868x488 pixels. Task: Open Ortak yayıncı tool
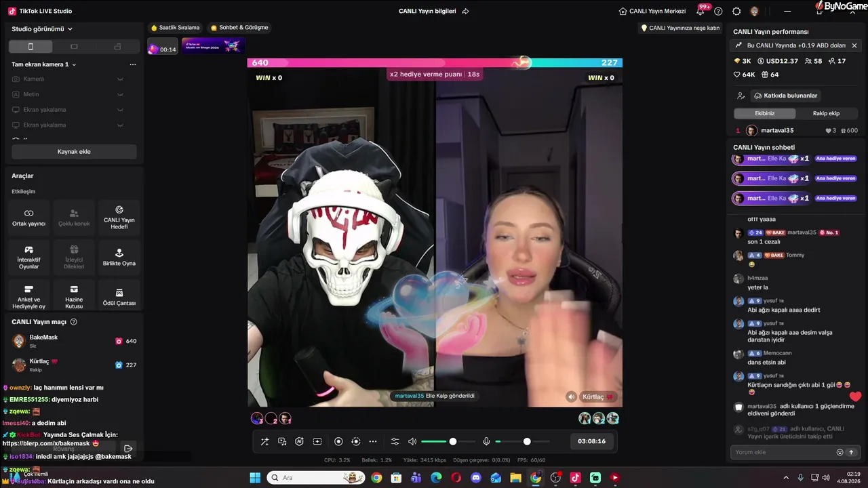28,218
